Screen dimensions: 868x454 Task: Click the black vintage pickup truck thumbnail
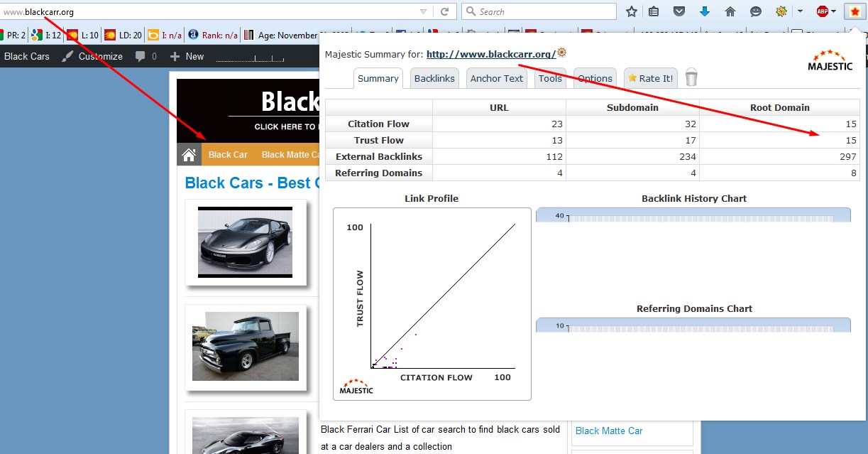245,346
